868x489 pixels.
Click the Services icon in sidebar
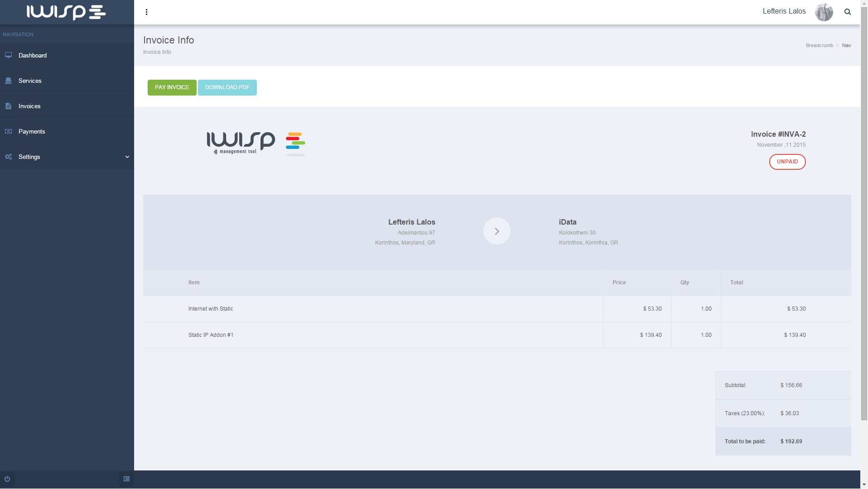pyautogui.click(x=8, y=81)
